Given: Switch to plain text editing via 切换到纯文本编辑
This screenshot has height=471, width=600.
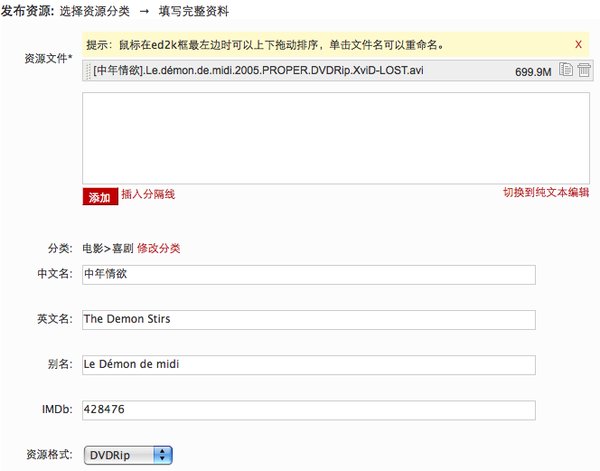Looking at the screenshot, I should [x=546, y=192].
